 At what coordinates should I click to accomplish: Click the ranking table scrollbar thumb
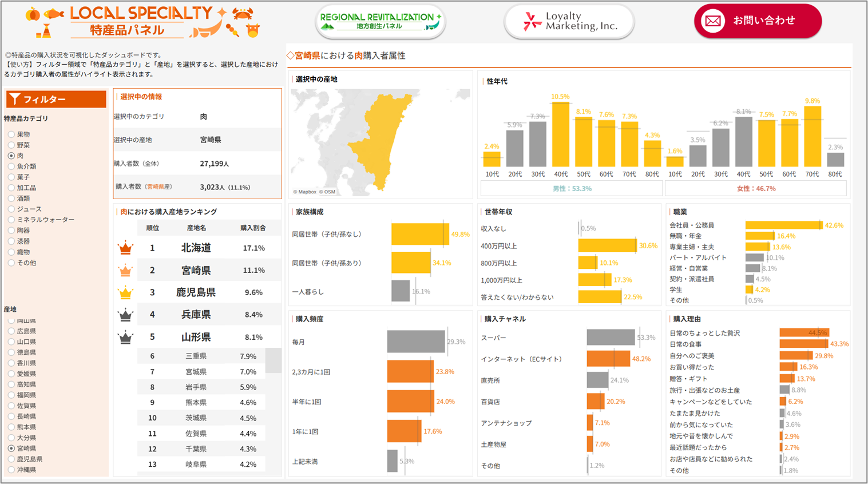pos(273,360)
